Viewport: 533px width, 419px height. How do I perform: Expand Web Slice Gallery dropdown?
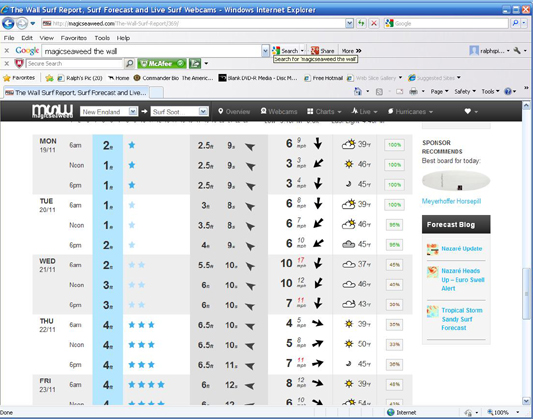click(x=400, y=78)
